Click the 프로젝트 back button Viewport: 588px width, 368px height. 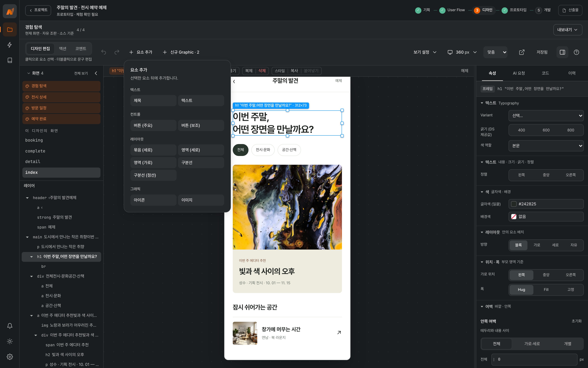click(x=38, y=10)
